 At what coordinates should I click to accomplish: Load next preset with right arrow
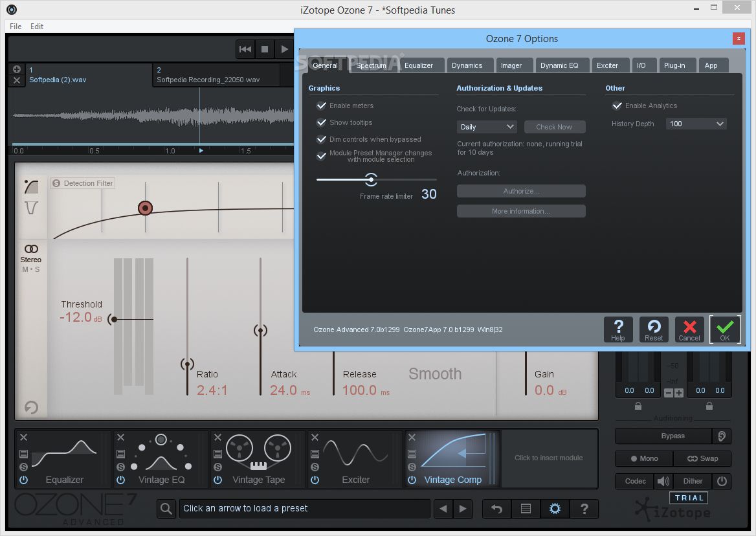tap(463, 509)
